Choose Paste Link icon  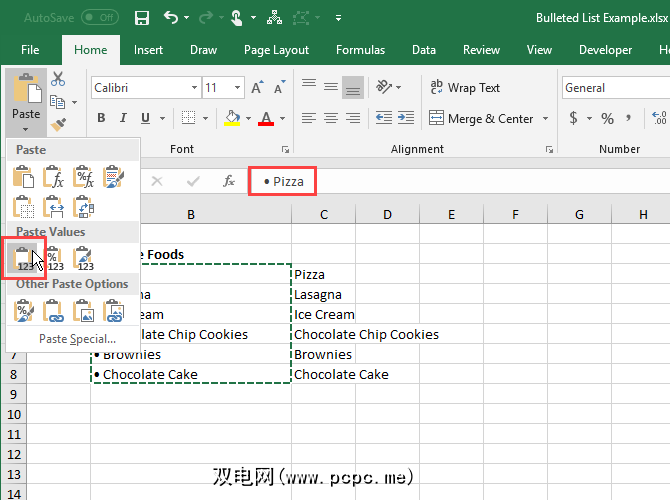(53, 311)
